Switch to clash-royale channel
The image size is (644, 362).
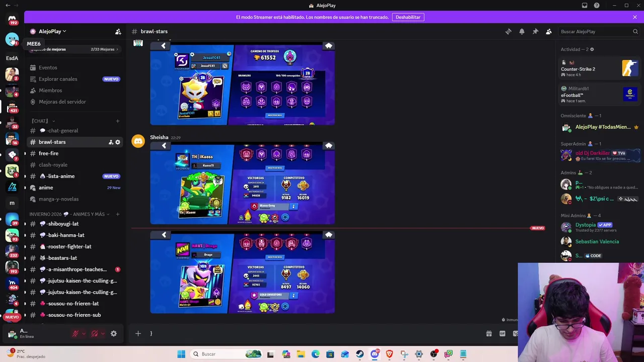tap(74, 165)
